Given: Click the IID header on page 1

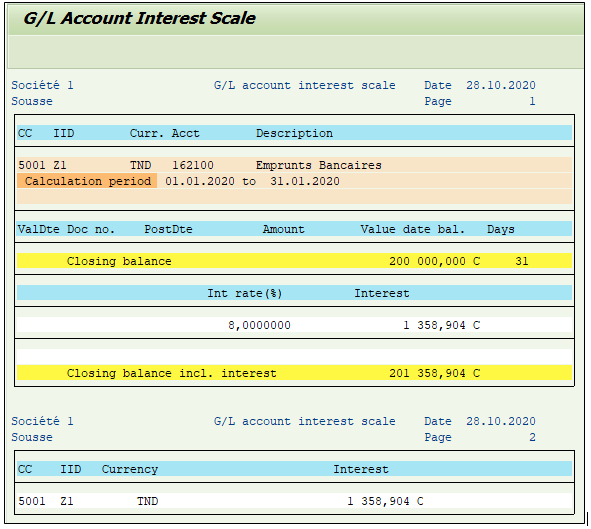Looking at the screenshot, I should 63,133.
